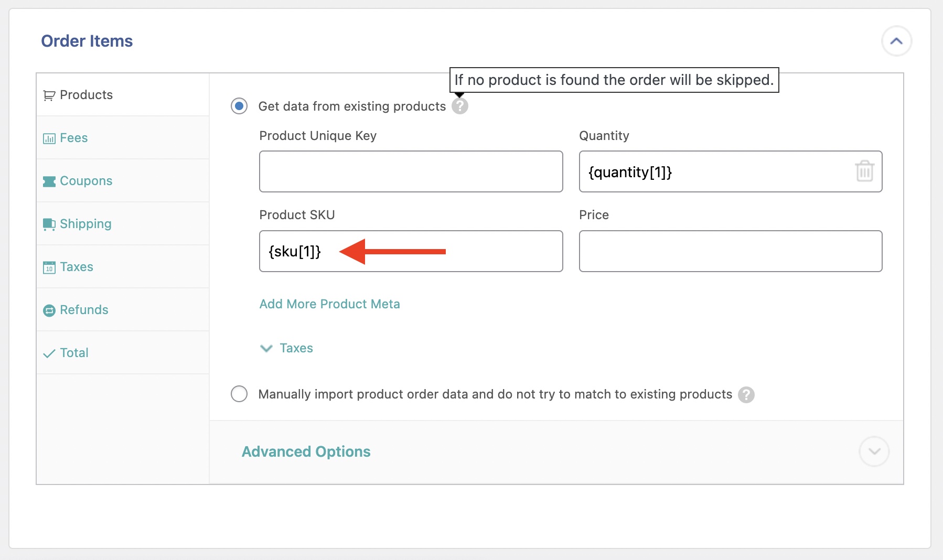
Task: Click the Coupons ticket icon
Action: click(x=49, y=181)
